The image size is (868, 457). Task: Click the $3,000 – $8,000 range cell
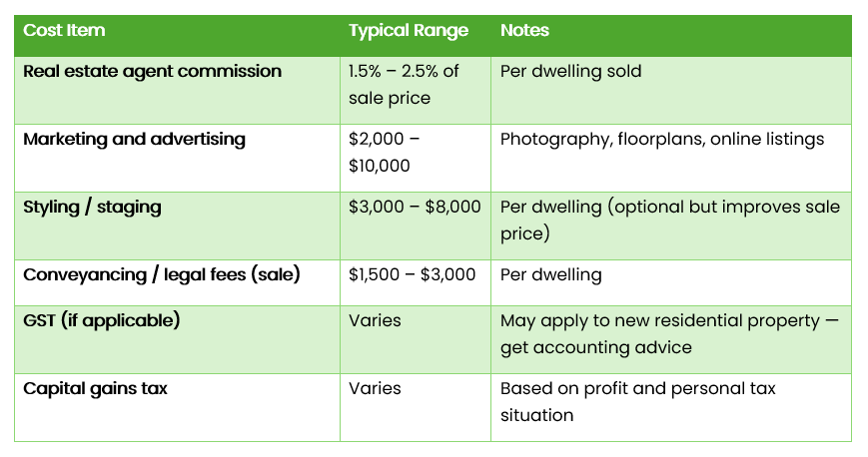(x=415, y=208)
